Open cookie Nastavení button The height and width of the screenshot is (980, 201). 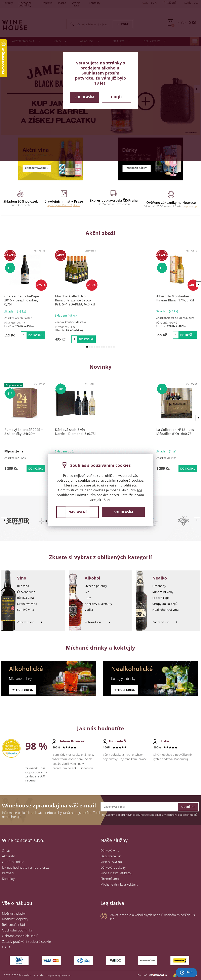point(78,512)
